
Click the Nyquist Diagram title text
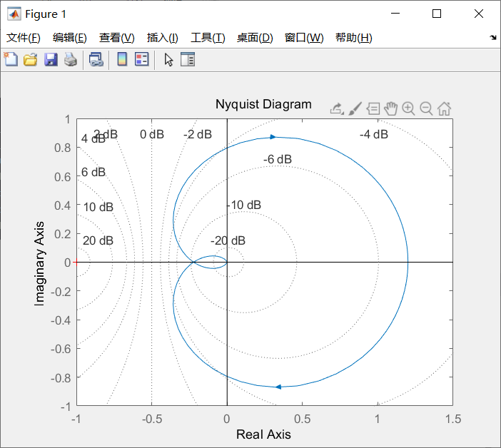coord(263,104)
